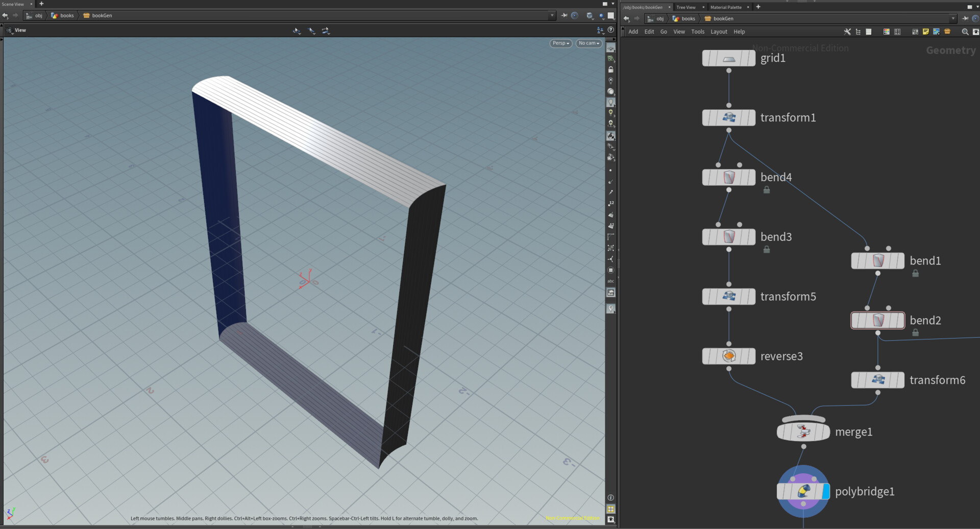Open the No cam camera dropdown
The width and height of the screenshot is (980, 529).
588,43
